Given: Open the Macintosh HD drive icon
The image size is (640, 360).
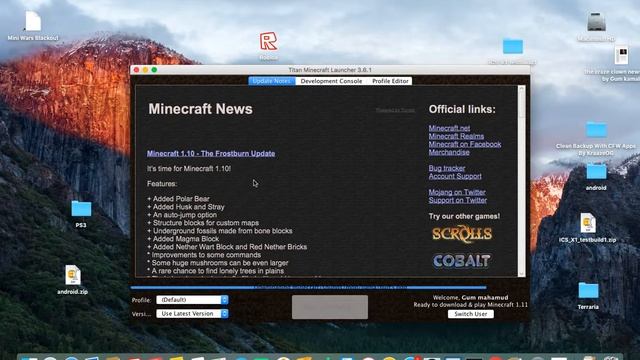Looking at the screenshot, I should click(596, 22).
